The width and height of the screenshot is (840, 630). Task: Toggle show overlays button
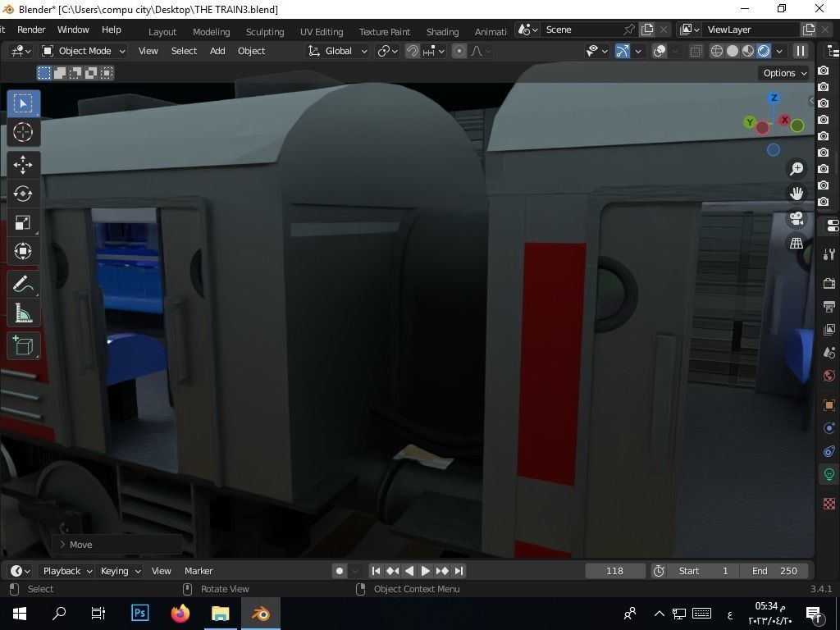click(x=660, y=51)
